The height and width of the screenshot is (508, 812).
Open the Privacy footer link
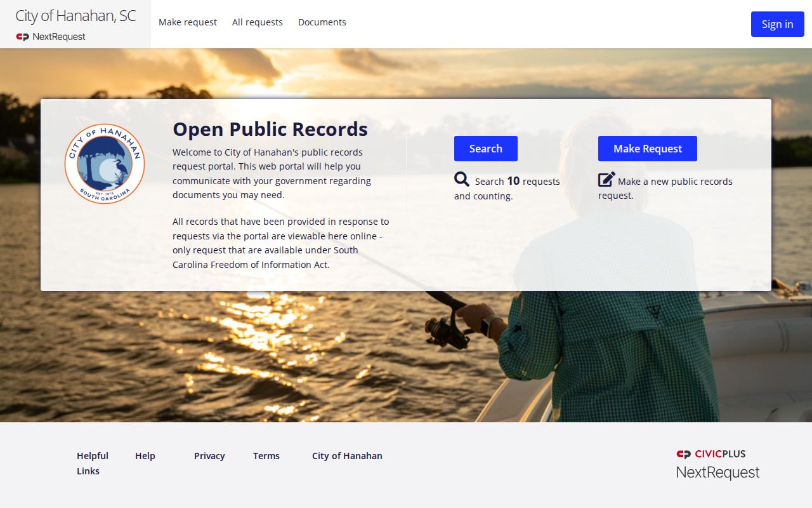(x=209, y=456)
